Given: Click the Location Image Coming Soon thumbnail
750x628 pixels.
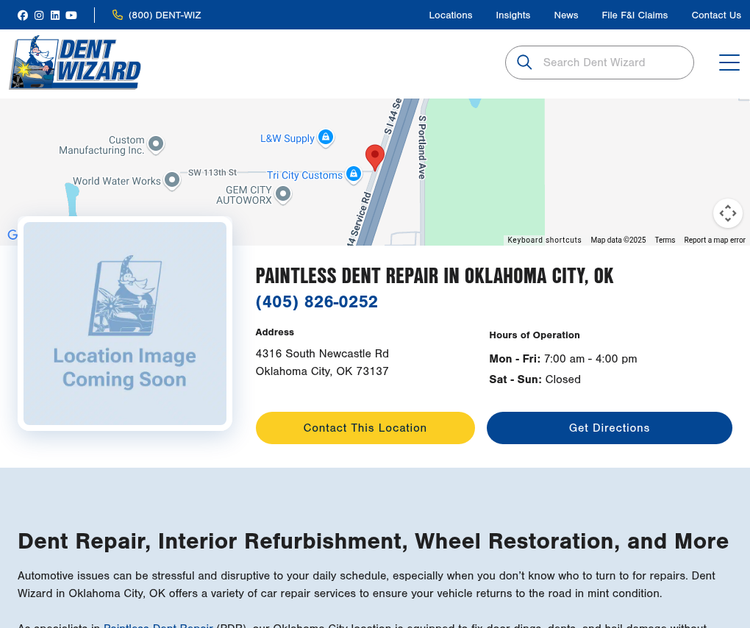Looking at the screenshot, I should click(125, 323).
